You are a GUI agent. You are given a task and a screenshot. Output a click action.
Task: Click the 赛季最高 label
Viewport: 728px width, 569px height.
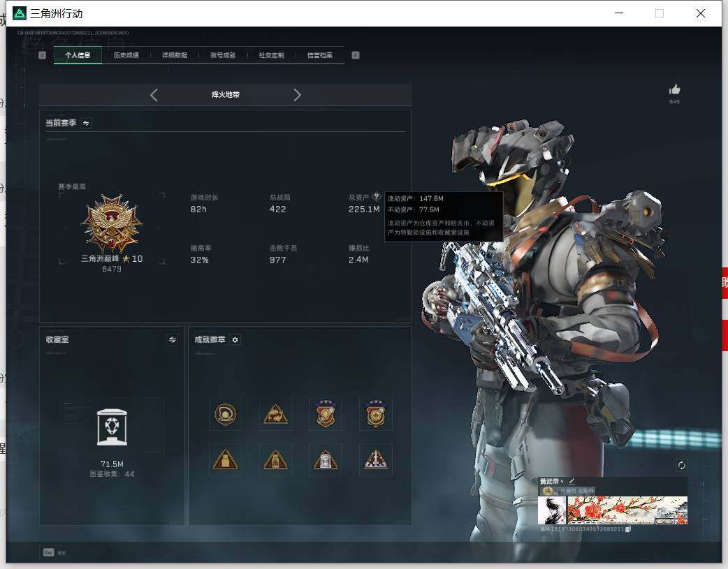(71, 186)
